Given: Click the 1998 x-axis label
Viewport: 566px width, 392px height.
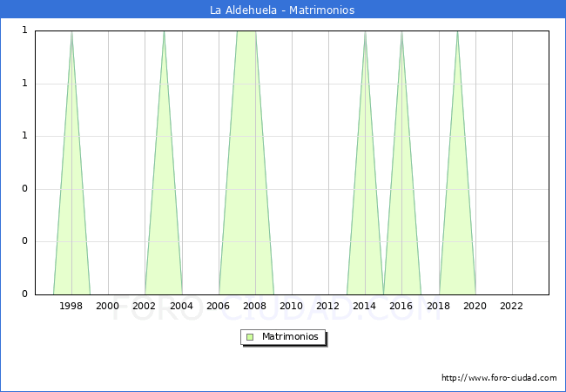Looking at the screenshot, I should pyautogui.click(x=71, y=306).
